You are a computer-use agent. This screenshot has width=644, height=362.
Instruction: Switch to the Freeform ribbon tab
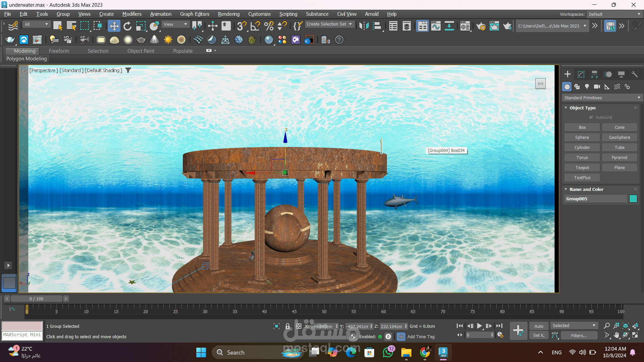(59, 51)
